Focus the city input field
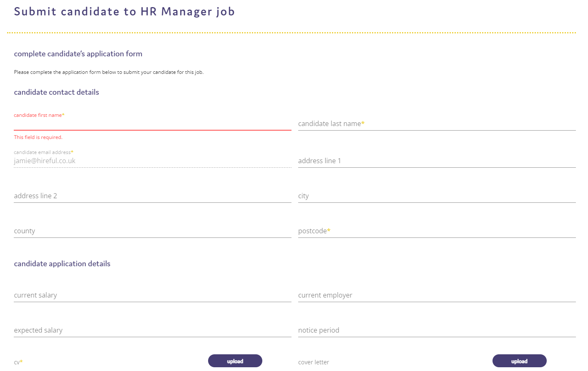The image size is (588, 371). (437, 196)
